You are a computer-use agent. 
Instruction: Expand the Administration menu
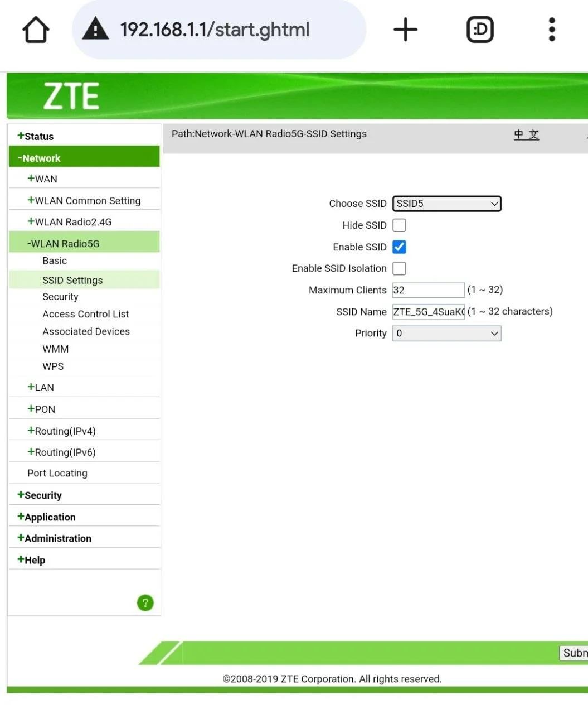click(x=54, y=538)
